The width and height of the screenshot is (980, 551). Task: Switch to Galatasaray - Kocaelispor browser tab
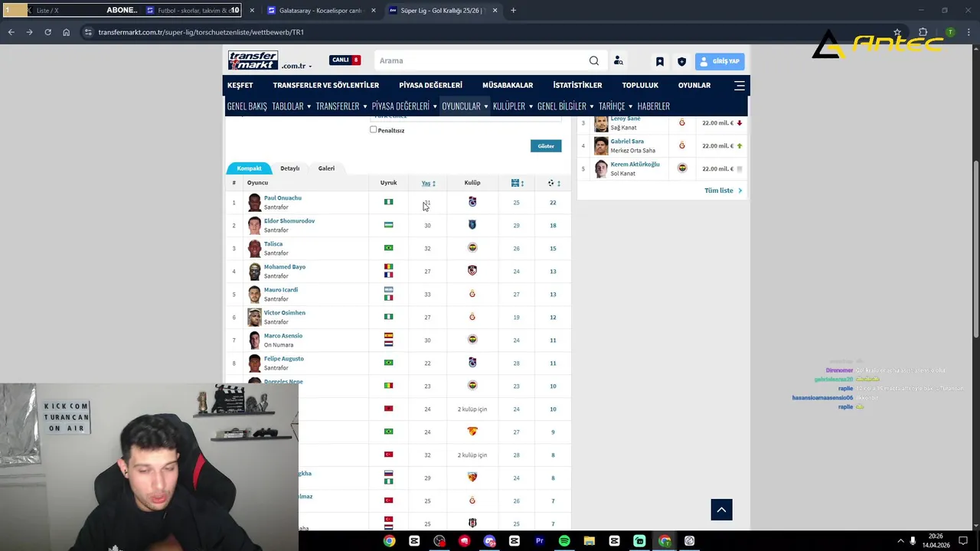[x=322, y=11]
